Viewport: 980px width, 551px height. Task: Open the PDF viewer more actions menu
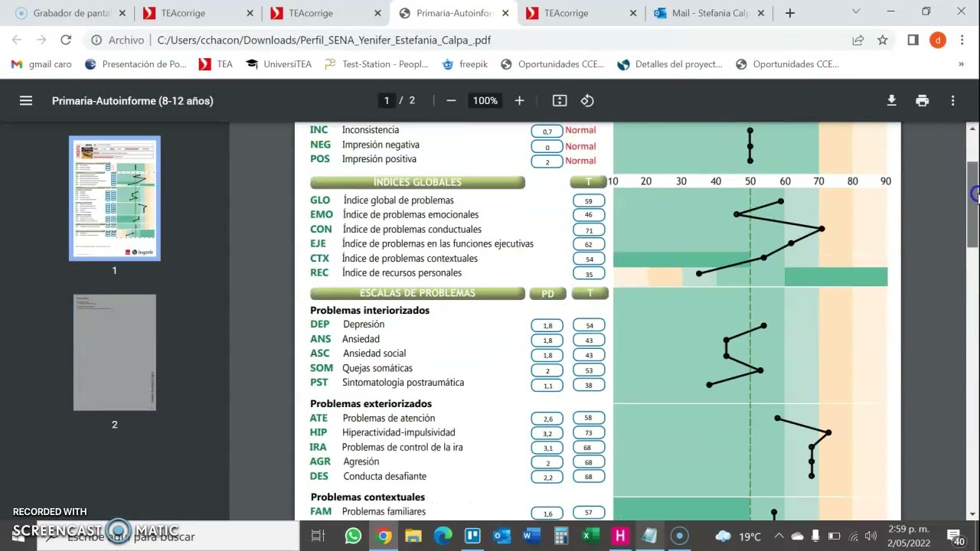(952, 100)
